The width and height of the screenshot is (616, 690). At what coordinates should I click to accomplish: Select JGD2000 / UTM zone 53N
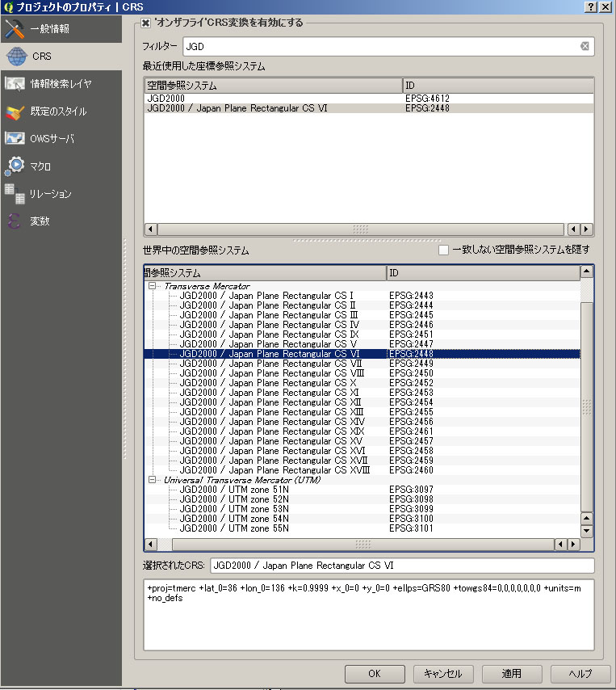pyautogui.click(x=234, y=509)
